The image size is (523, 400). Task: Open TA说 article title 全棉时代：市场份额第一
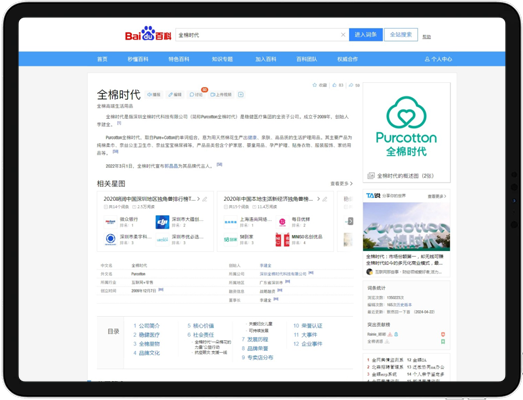pos(405,260)
